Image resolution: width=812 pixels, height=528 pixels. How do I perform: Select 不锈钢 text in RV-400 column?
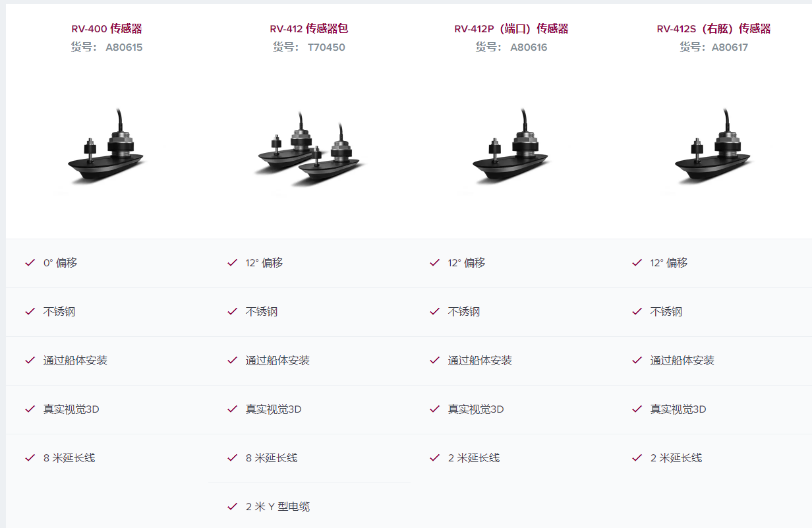point(59,311)
